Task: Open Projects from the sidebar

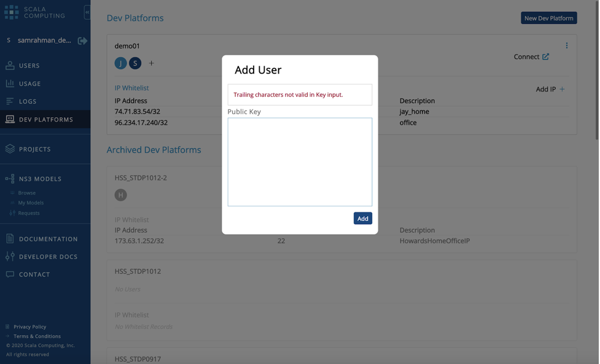Action: [34, 149]
